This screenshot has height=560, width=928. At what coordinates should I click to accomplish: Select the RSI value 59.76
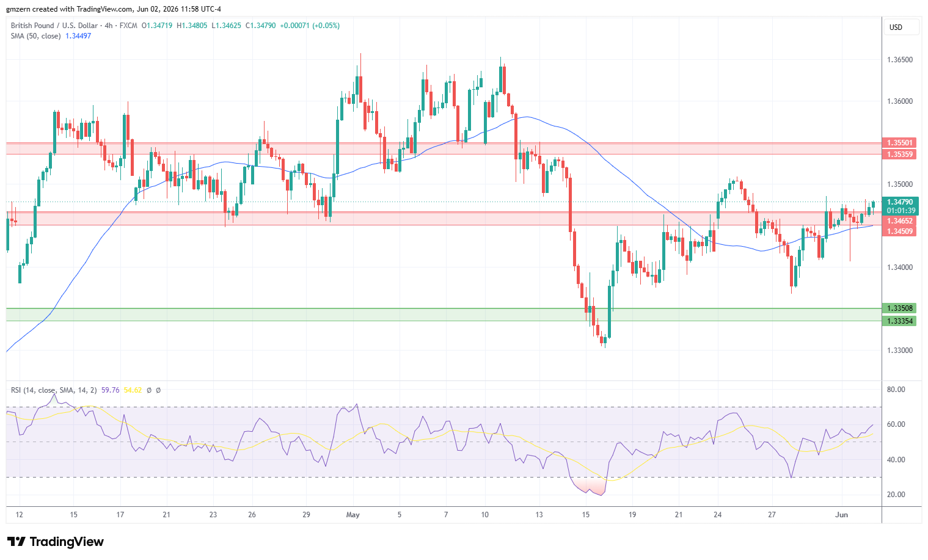(110, 390)
